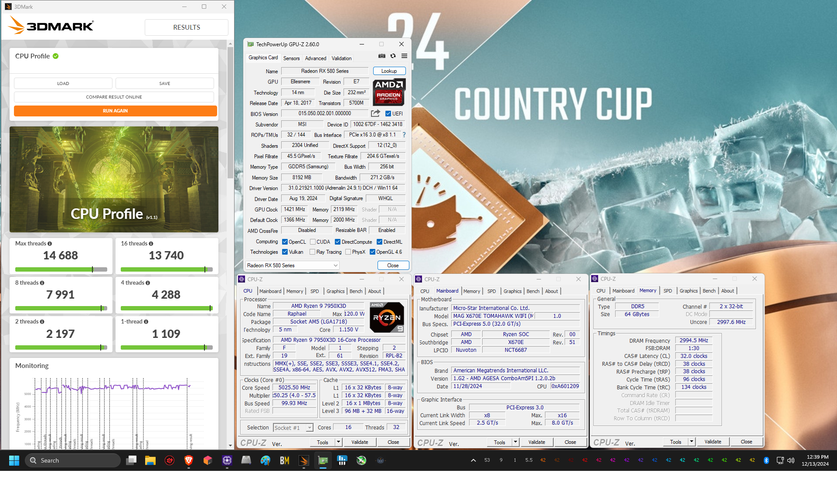The height and width of the screenshot is (504, 837).
Task: Switch to the Sensors tab in GPU-Z
Action: 291,58
